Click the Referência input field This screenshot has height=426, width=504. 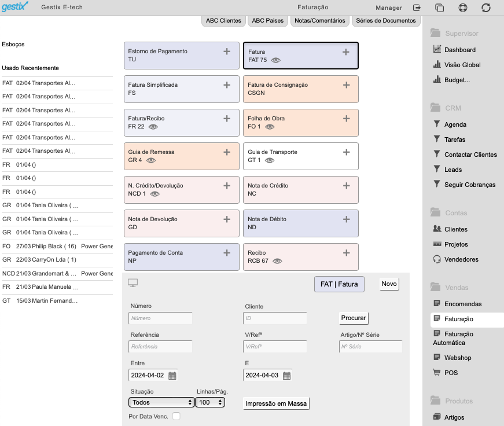click(x=160, y=347)
